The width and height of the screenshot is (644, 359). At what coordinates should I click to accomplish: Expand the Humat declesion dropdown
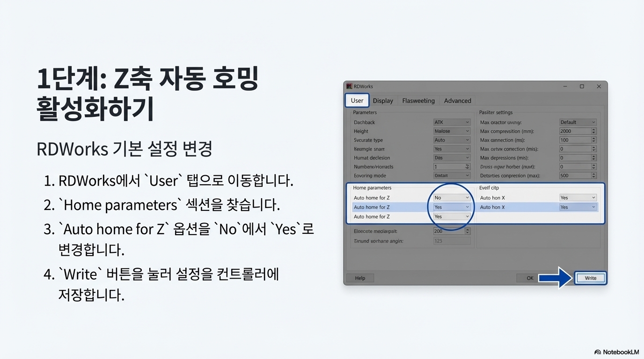452,158
